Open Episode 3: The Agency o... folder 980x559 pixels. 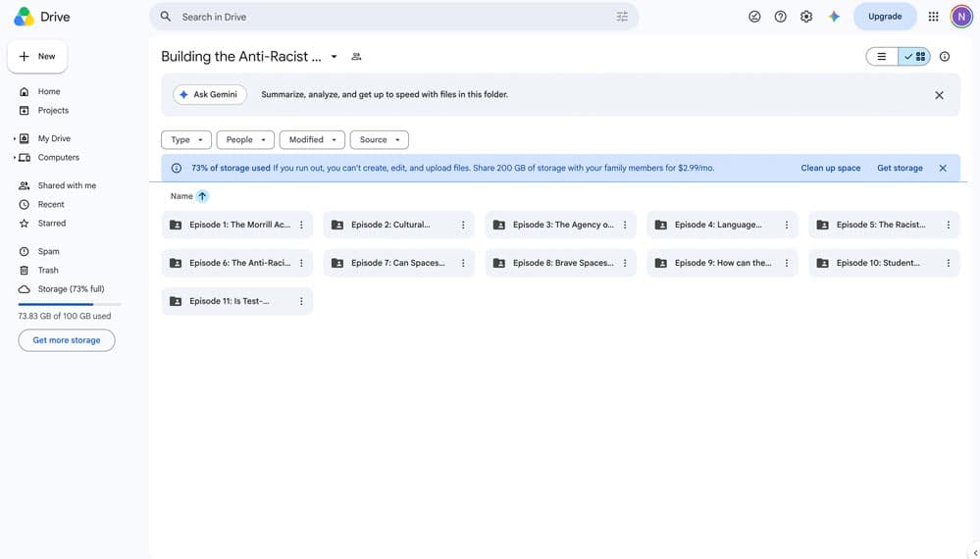coord(560,225)
